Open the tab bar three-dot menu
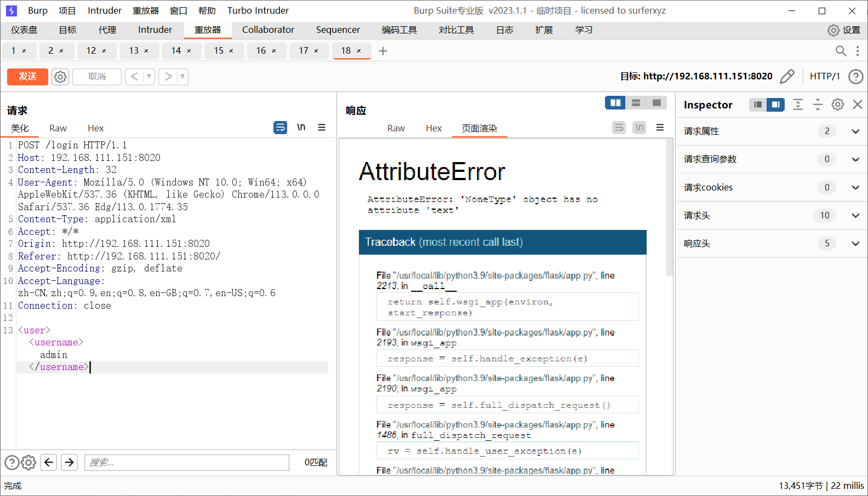This screenshot has width=868, height=496. coord(858,51)
